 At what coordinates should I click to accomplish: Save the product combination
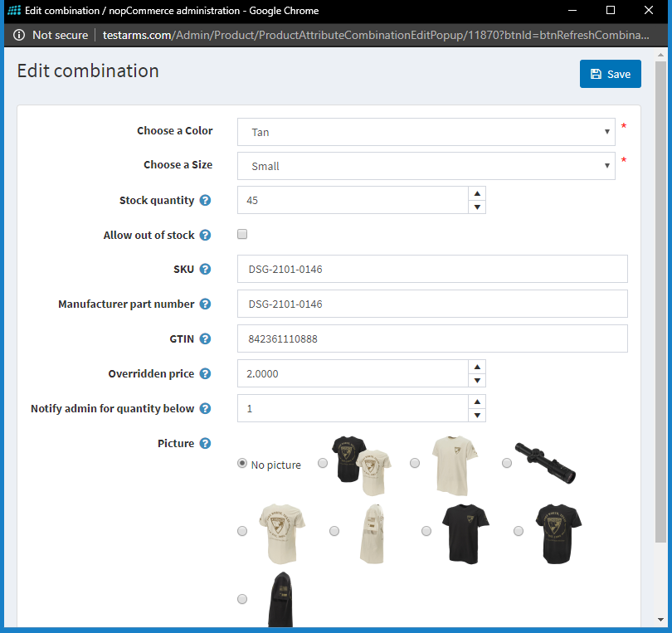click(610, 73)
